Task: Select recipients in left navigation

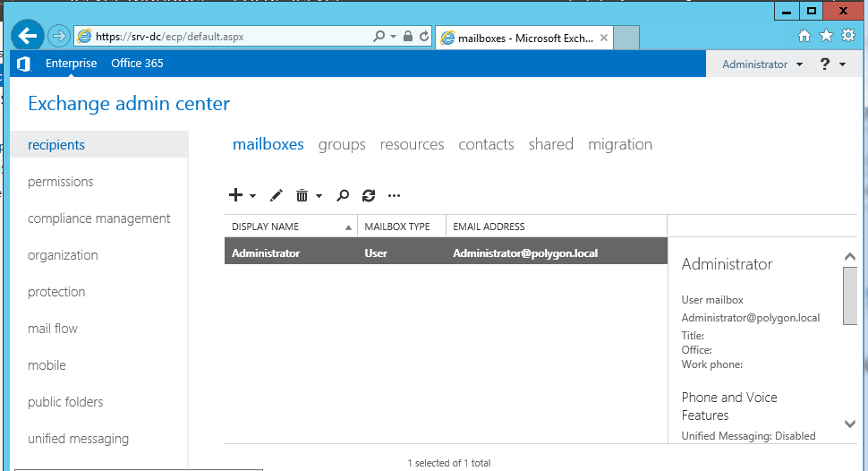Action: click(x=99, y=145)
